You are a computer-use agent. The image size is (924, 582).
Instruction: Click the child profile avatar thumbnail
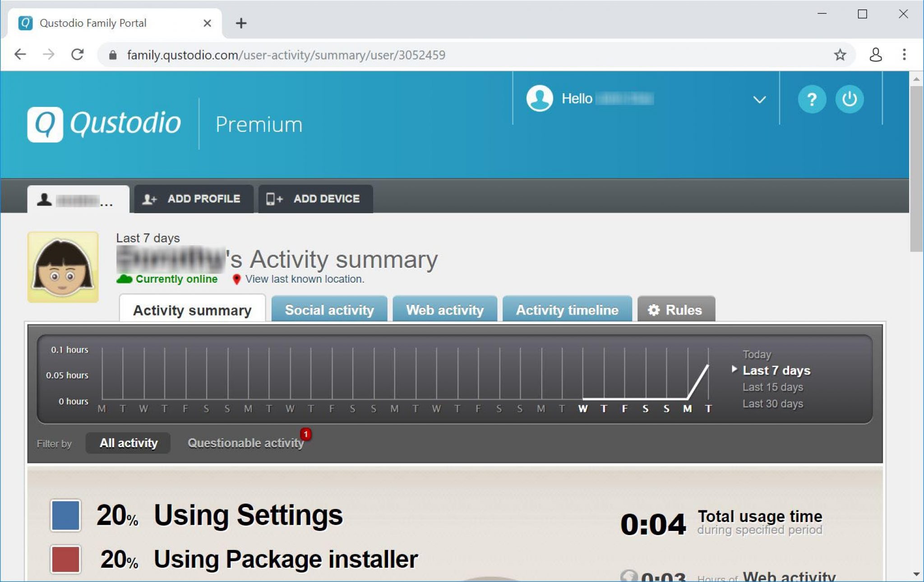[x=62, y=267]
